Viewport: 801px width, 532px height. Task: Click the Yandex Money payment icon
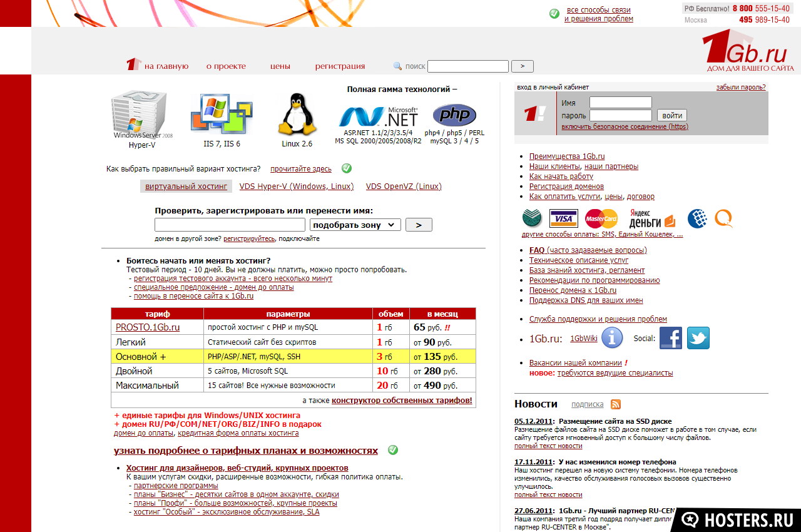652,218
